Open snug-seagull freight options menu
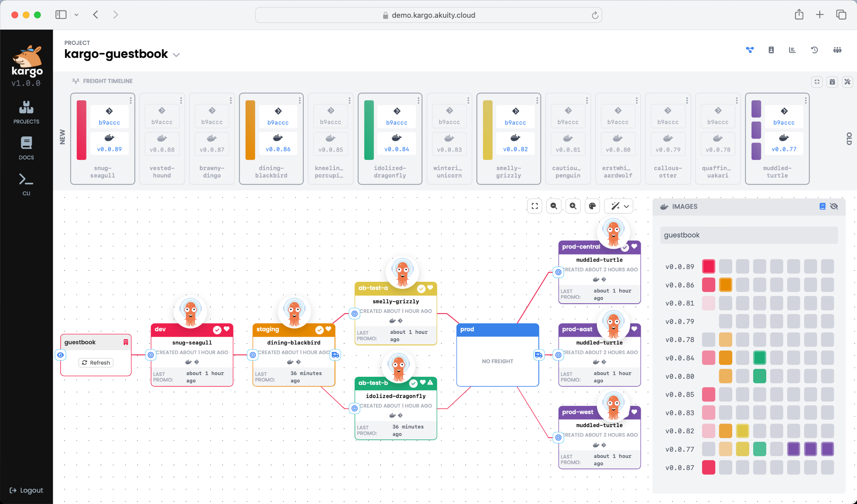This screenshot has width=857, height=504. pos(131,101)
